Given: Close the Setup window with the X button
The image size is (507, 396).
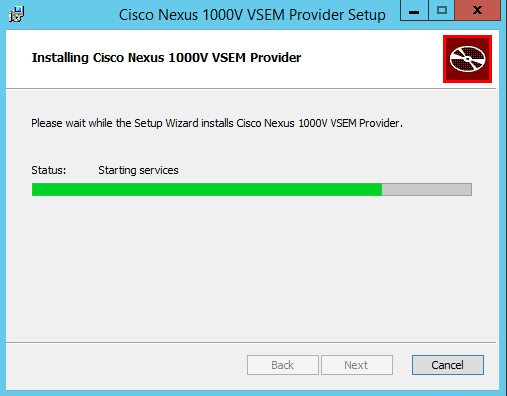Looking at the screenshot, I should coord(478,11).
